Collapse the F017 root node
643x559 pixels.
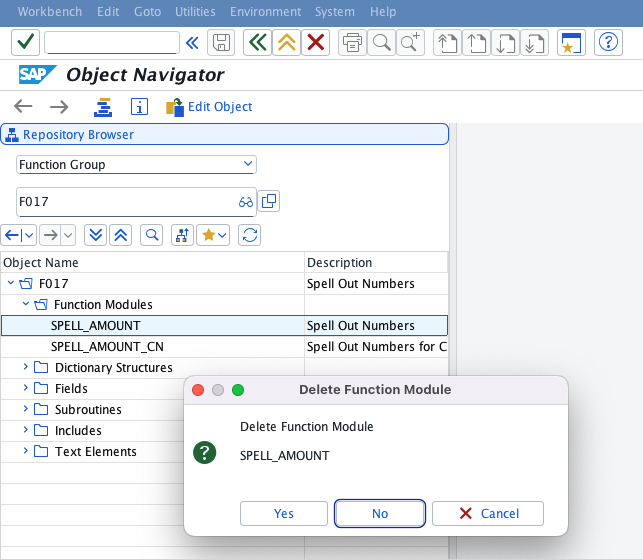pyautogui.click(x=11, y=283)
